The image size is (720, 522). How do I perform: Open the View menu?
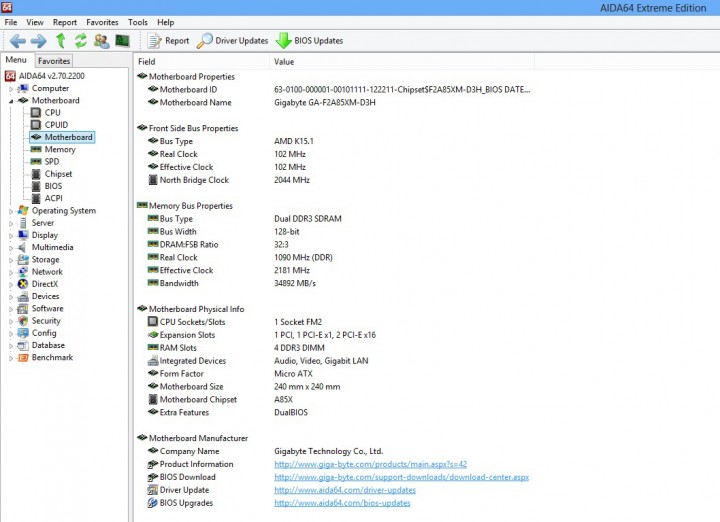pos(34,22)
